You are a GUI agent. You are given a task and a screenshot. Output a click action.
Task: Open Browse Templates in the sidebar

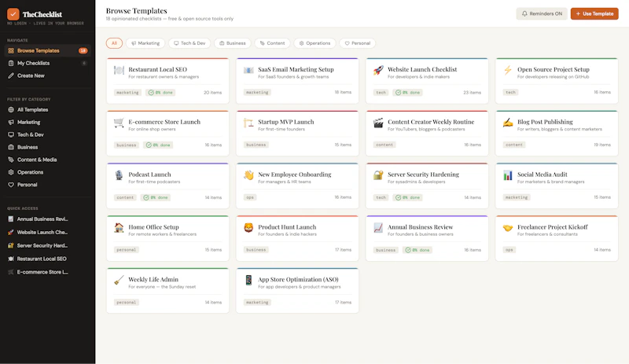point(47,50)
